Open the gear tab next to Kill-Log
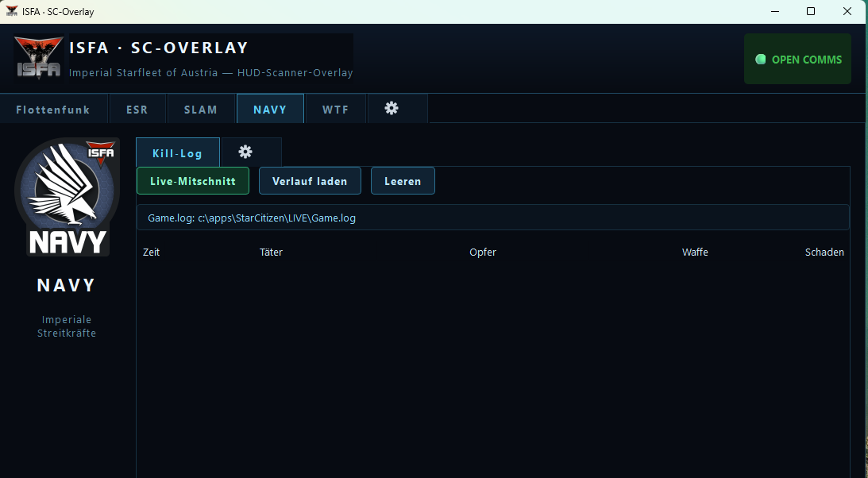Viewport: 868px width, 478px height. 251,152
